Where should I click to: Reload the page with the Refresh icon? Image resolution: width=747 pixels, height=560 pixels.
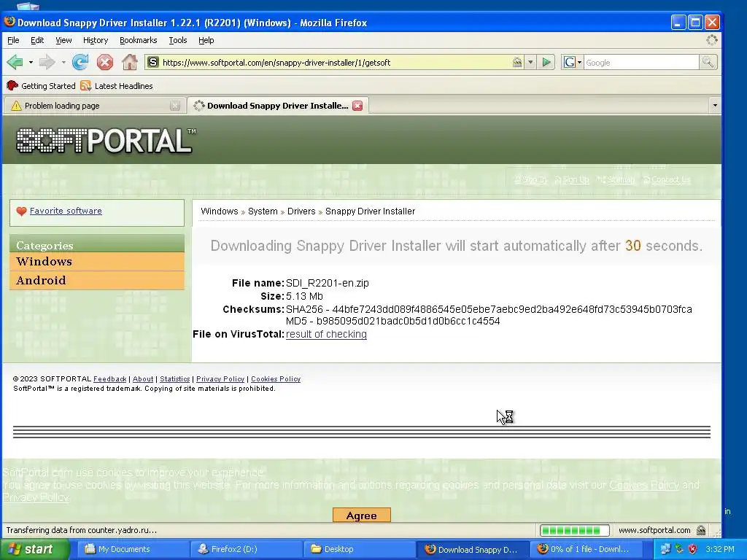point(80,62)
